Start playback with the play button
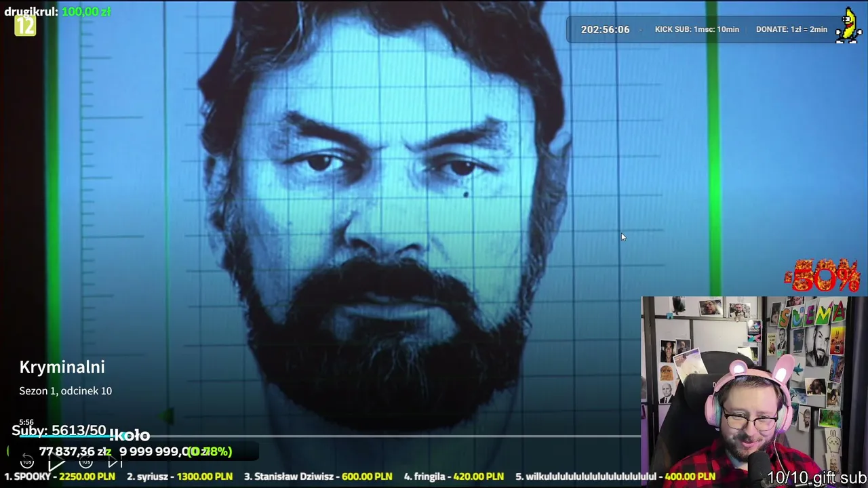 [x=56, y=464]
